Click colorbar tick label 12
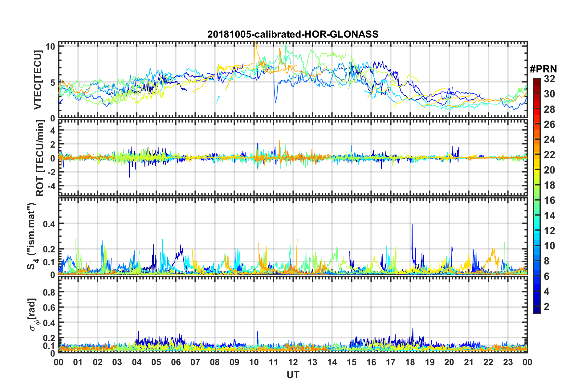 [549, 231]
